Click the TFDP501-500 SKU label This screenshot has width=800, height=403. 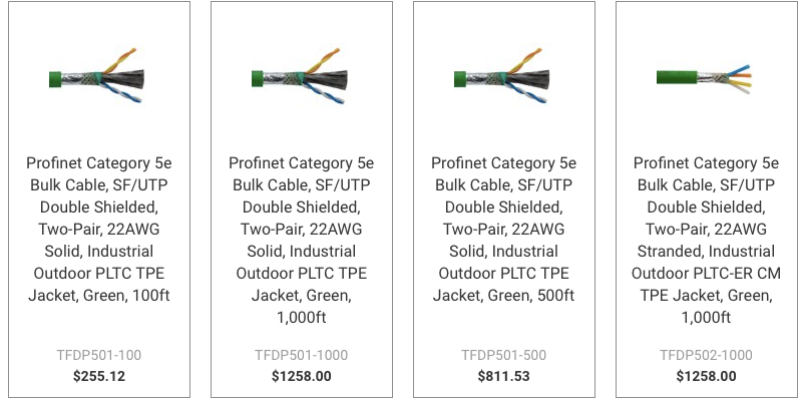[x=502, y=356]
